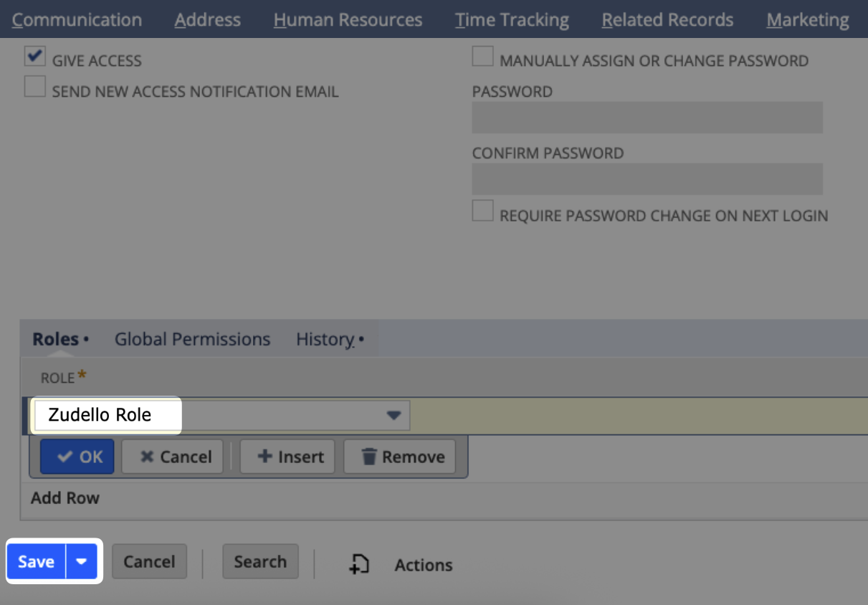The image size is (868, 605).
Task: Click into the Password field
Action: [647, 118]
